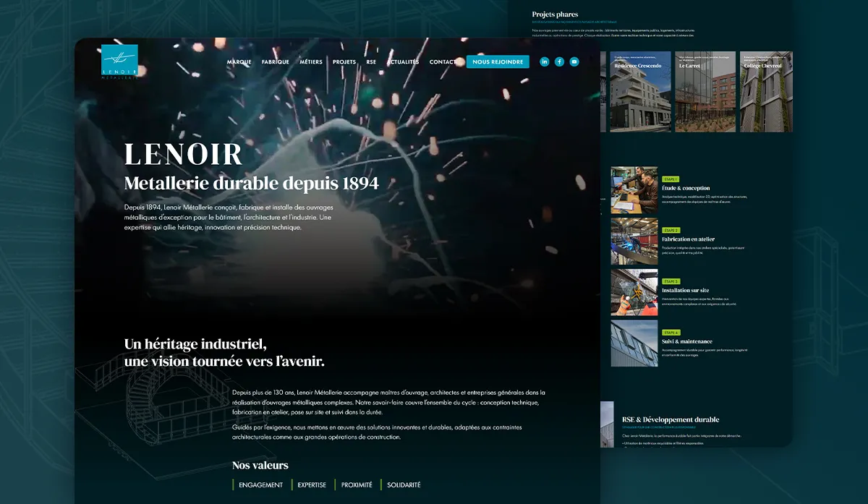The image size is (868, 504).
Task: Select ACTUALITÉS in the navigation bar
Action: (404, 62)
